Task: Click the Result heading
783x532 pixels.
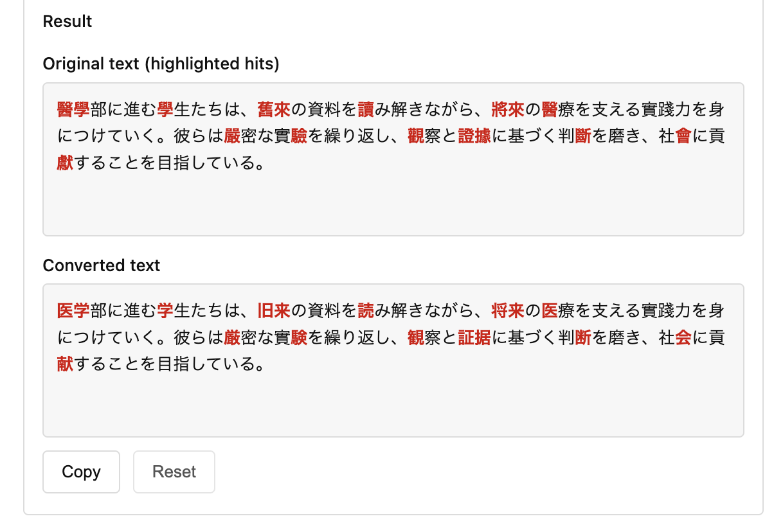Action: [67, 21]
